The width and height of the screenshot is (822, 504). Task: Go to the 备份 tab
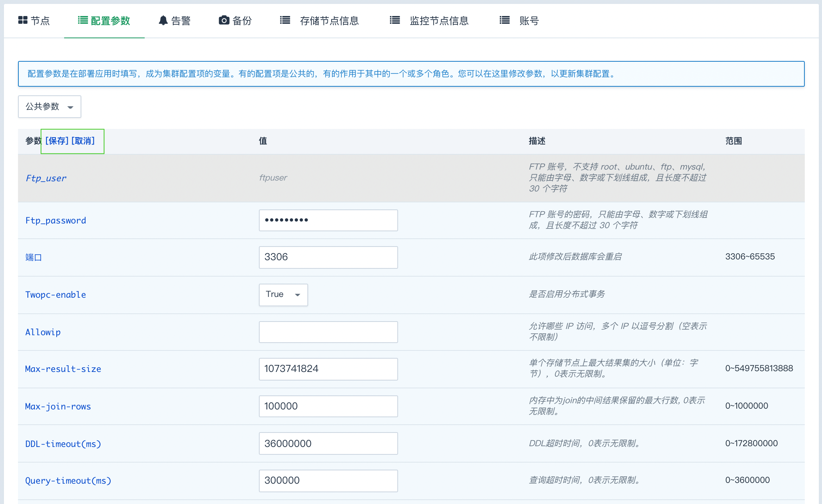point(235,21)
